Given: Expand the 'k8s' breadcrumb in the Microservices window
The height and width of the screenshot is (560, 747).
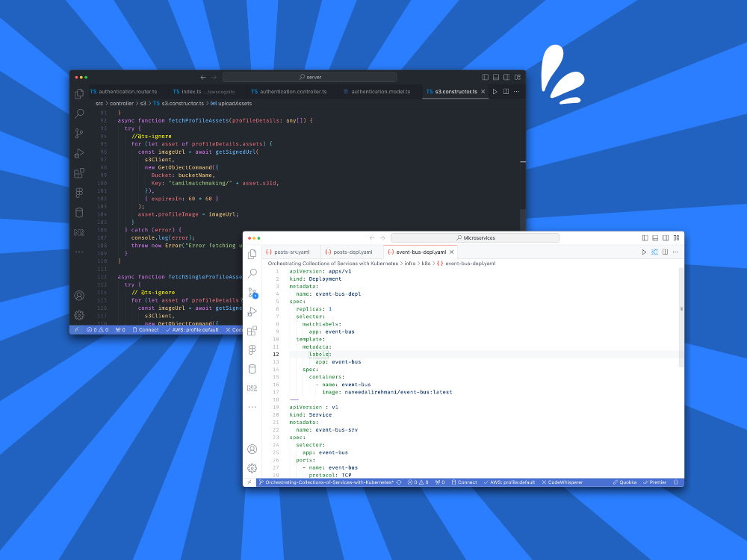Looking at the screenshot, I should (426, 264).
